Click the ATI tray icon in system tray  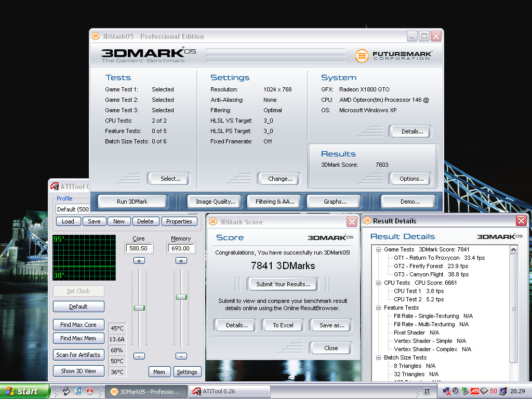pyautogui.click(x=475, y=391)
